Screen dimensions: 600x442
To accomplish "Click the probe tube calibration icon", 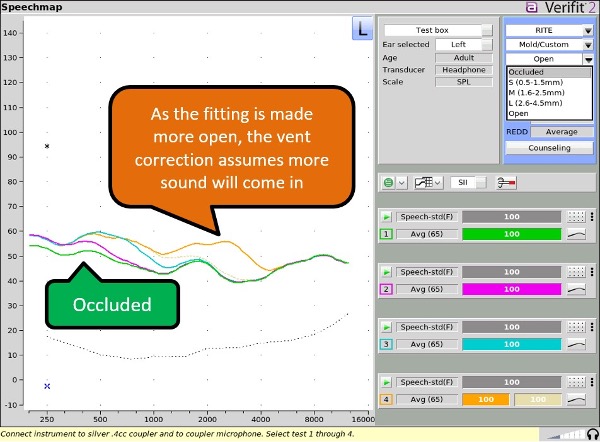I will (506, 183).
